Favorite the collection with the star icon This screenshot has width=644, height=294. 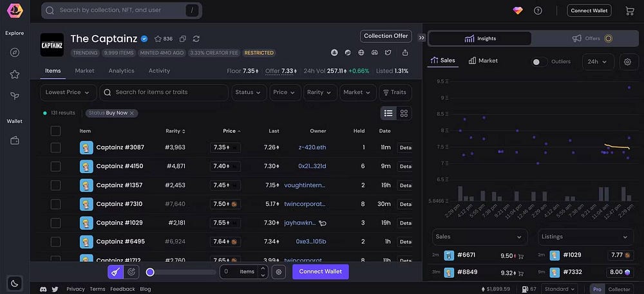(x=158, y=39)
